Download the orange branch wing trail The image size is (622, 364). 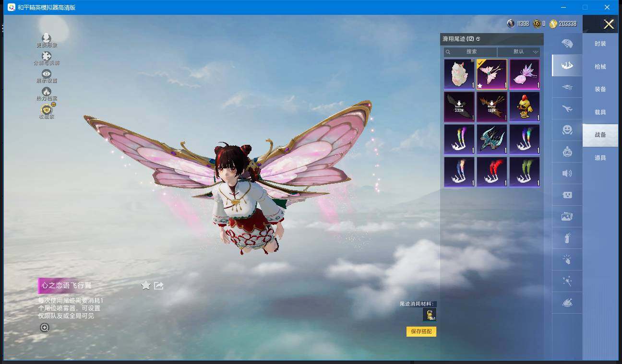click(x=492, y=107)
